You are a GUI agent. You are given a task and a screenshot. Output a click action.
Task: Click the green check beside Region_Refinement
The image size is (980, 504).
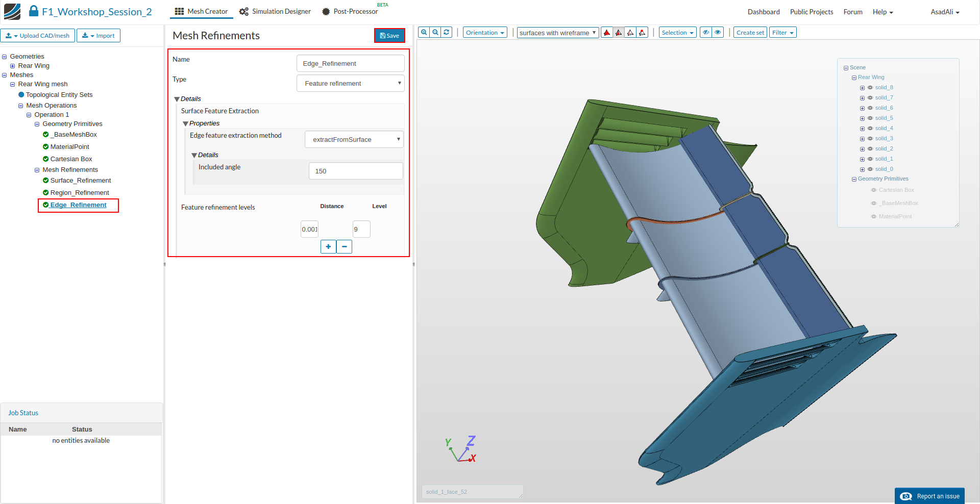46,193
